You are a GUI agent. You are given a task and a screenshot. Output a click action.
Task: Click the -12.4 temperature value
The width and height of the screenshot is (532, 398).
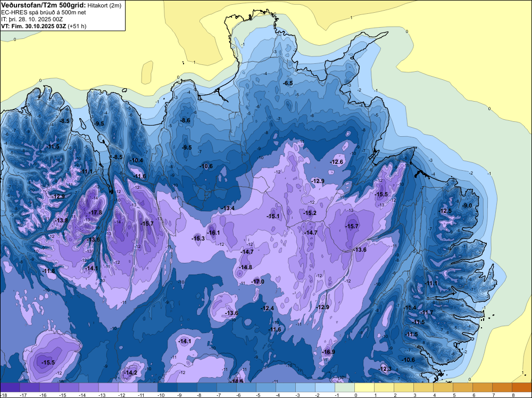[267, 308]
